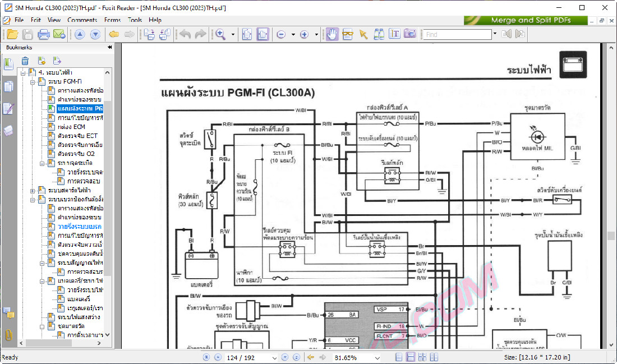The image size is (617, 364).
Task: Open the Attachments paperclip panel
Action: pos(8,335)
